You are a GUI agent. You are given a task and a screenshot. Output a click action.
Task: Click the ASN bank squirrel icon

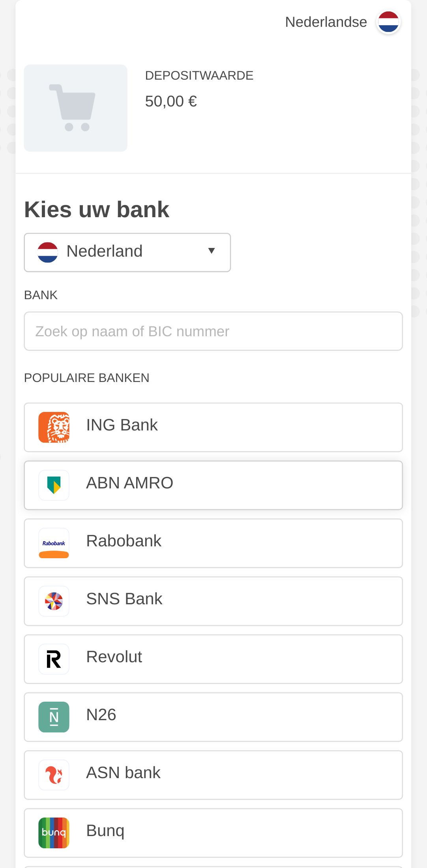tap(54, 775)
